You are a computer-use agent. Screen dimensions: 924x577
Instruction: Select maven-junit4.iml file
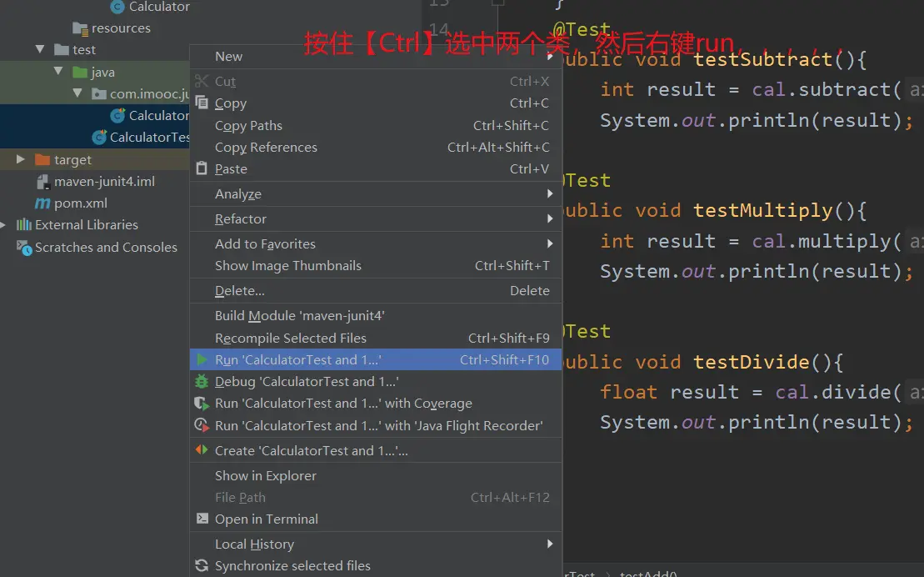click(x=104, y=181)
